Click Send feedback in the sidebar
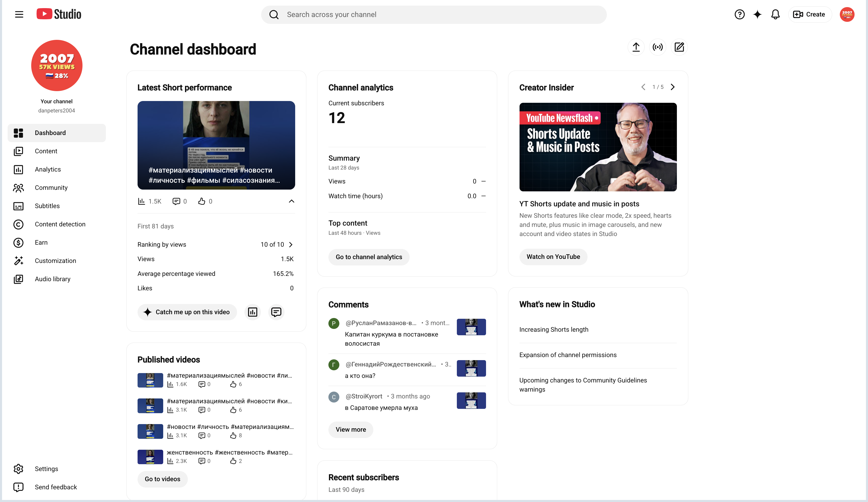 point(57,487)
